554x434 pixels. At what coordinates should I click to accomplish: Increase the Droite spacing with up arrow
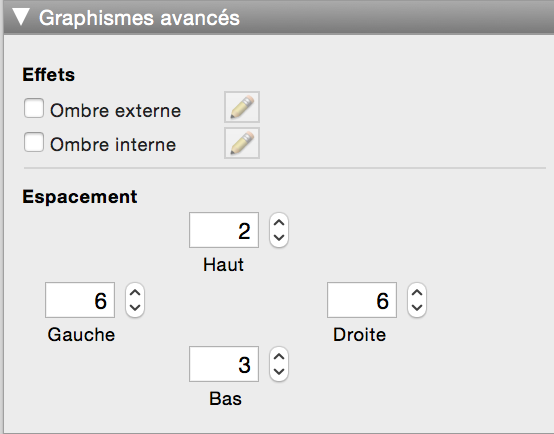coord(417,293)
